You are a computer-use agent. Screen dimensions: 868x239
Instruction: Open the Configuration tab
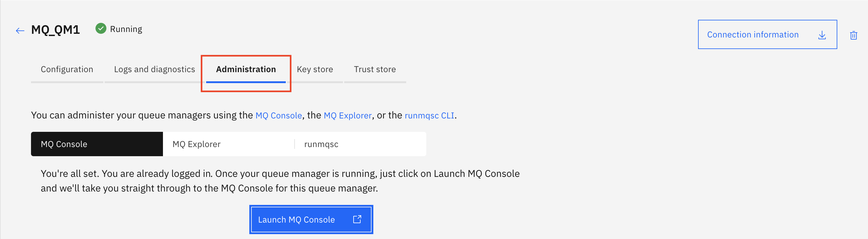click(x=67, y=69)
